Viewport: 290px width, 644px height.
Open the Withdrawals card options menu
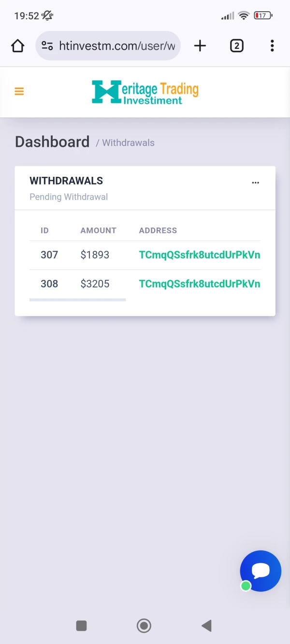pyautogui.click(x=256, y=183)
